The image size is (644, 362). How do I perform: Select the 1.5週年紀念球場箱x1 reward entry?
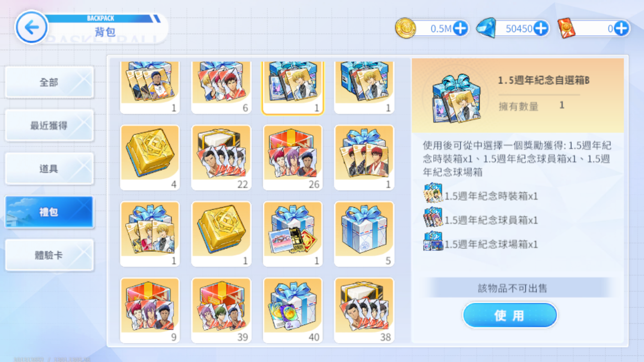click(481, 244)
